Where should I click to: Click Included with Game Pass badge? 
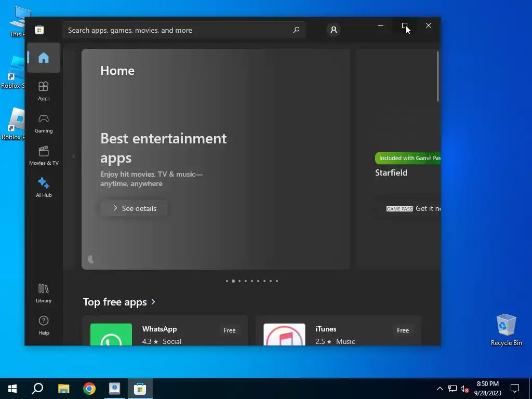tap(408, 158)
